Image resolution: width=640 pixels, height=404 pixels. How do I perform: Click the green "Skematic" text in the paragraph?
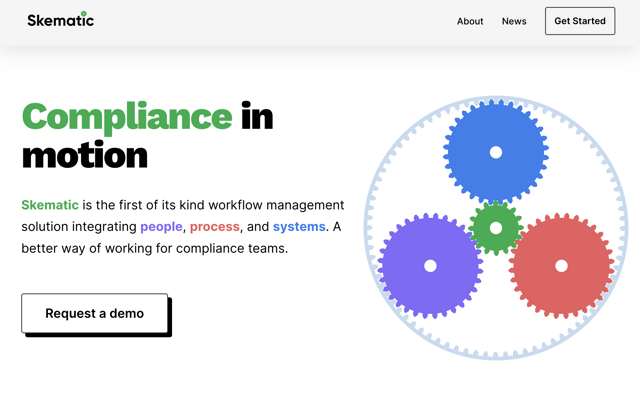pos(50,205)
